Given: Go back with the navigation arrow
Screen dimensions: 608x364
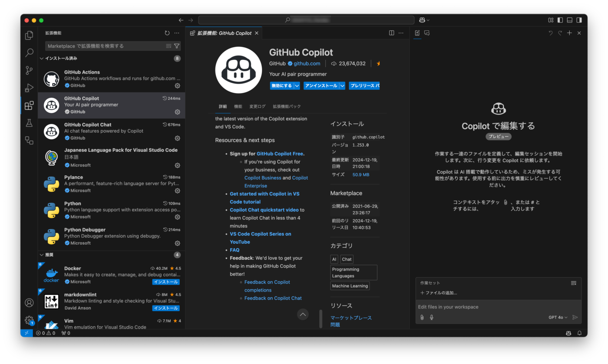Looking at the screenshot, I should (x=181, y=20).
